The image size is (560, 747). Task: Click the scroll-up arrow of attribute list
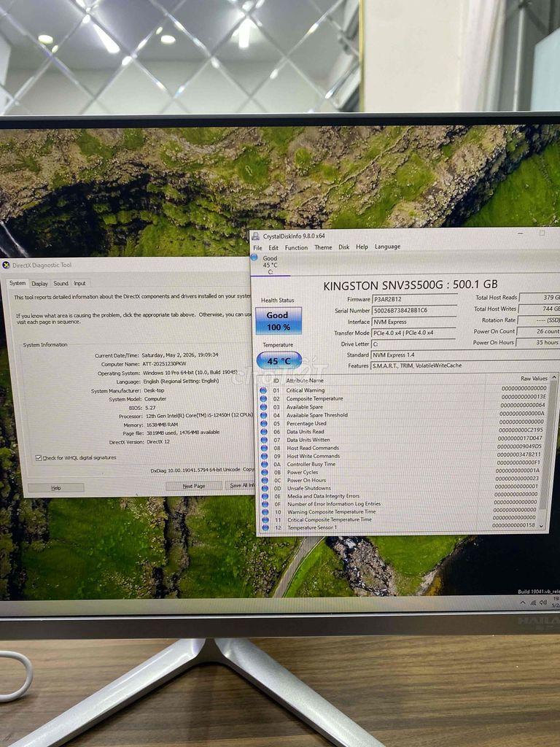click(x=553, y=377)
